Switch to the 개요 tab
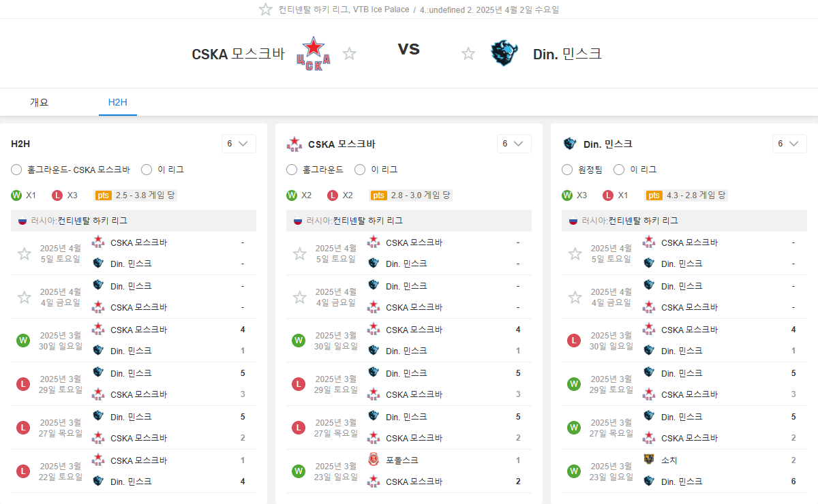818x504 pixels. [40, 103]
